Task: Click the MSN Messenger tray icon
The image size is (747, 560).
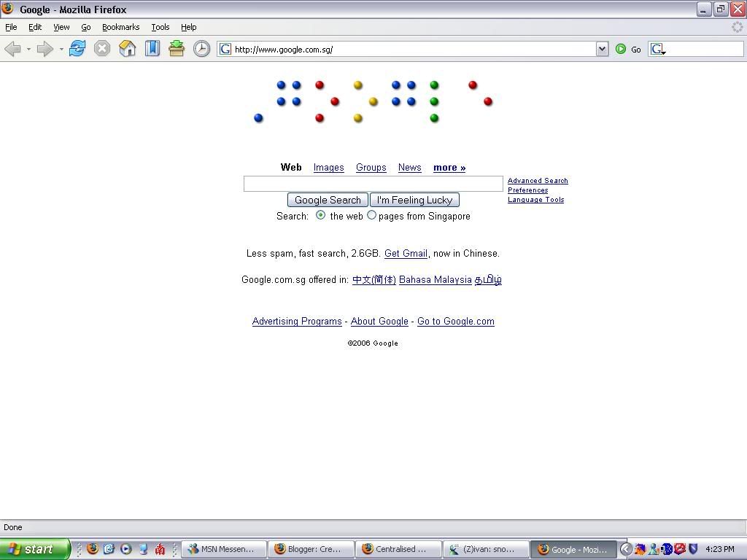Action: point(654,549)
